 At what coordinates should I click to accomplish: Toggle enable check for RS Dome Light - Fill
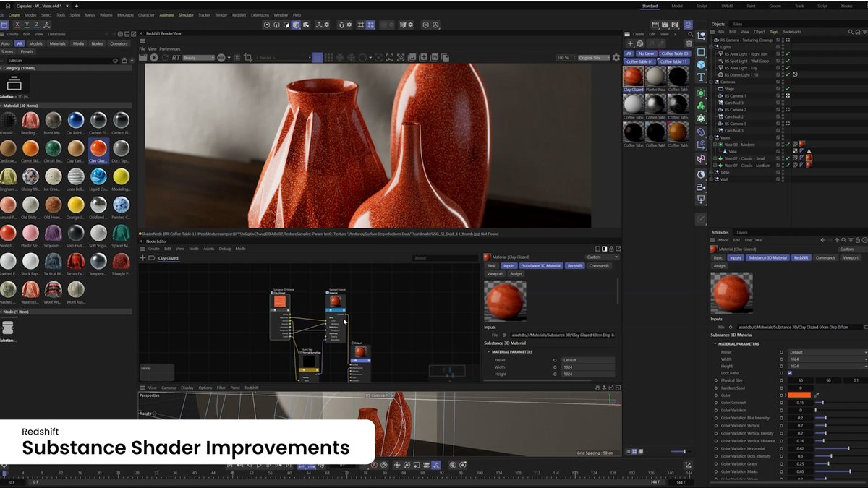pyautogui.click(x=788, y=74)
